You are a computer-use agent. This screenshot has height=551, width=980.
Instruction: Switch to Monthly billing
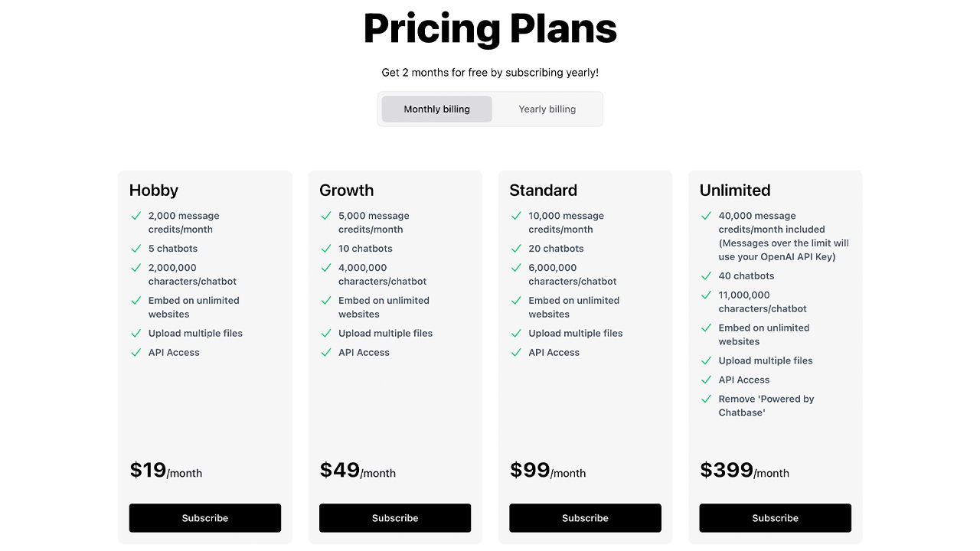click(436, 109)
